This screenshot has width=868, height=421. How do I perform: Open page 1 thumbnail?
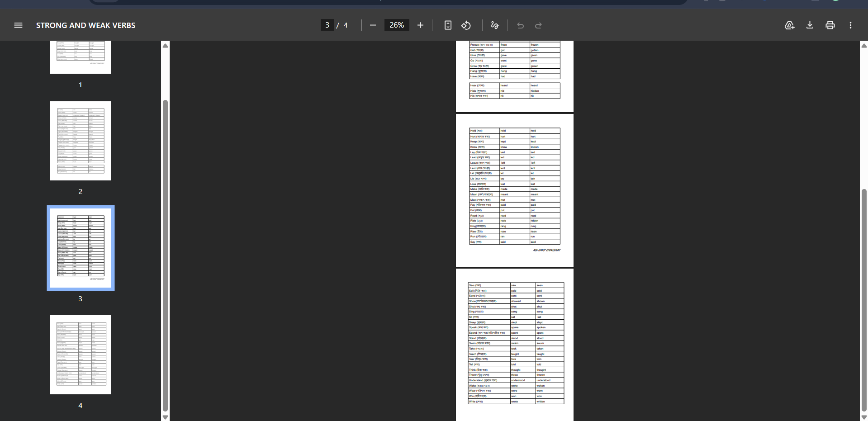81,57
